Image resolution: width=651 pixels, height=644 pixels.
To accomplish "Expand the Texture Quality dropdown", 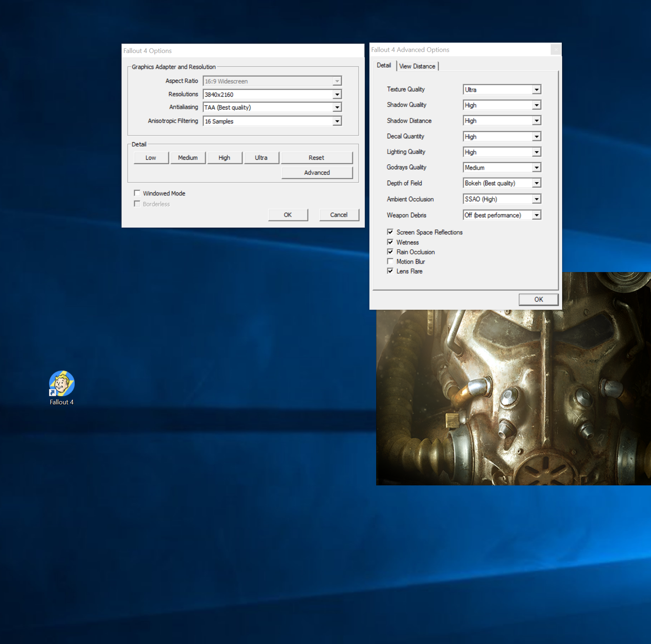I will 536,90.
